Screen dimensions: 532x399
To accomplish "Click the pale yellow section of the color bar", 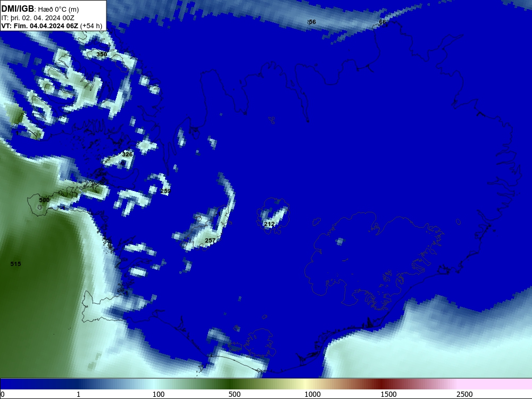I will [305, 384].
